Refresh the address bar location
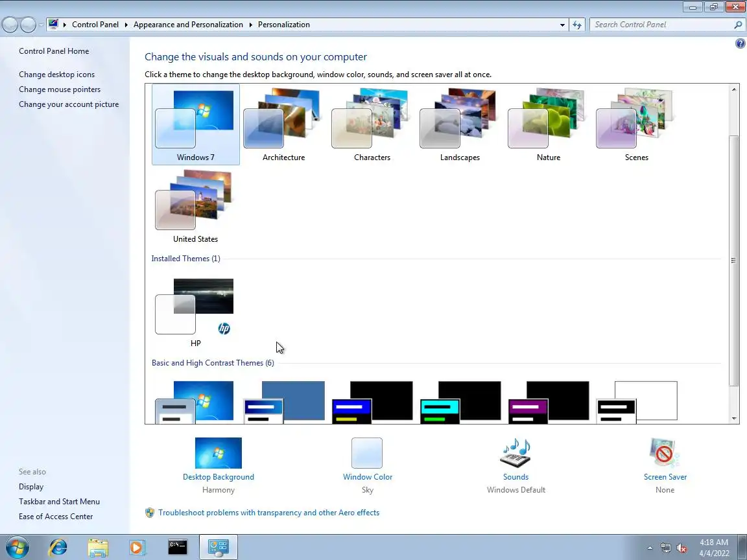 (x=577, y=25)
